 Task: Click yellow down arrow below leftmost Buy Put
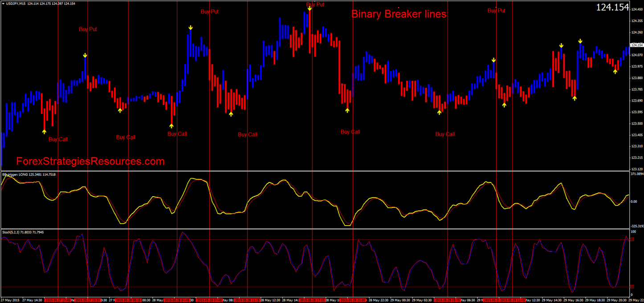pyautogui.click(x=85, y=56)
